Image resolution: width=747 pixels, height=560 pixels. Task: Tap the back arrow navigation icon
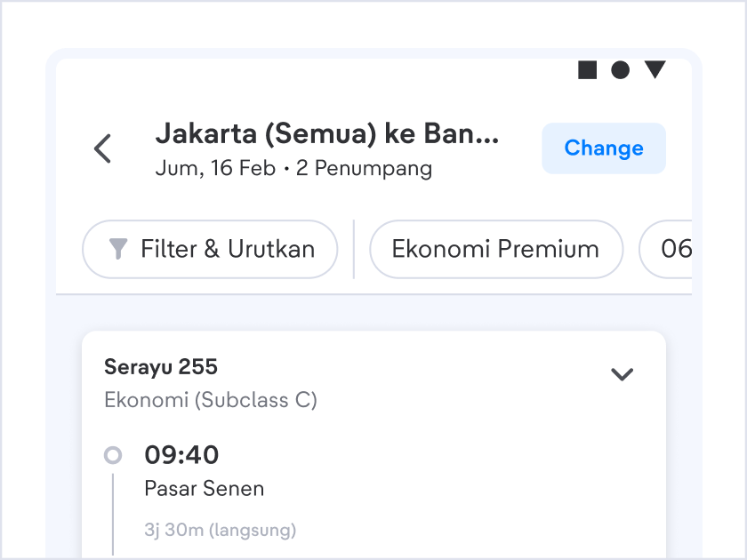[x=102, y=148]
